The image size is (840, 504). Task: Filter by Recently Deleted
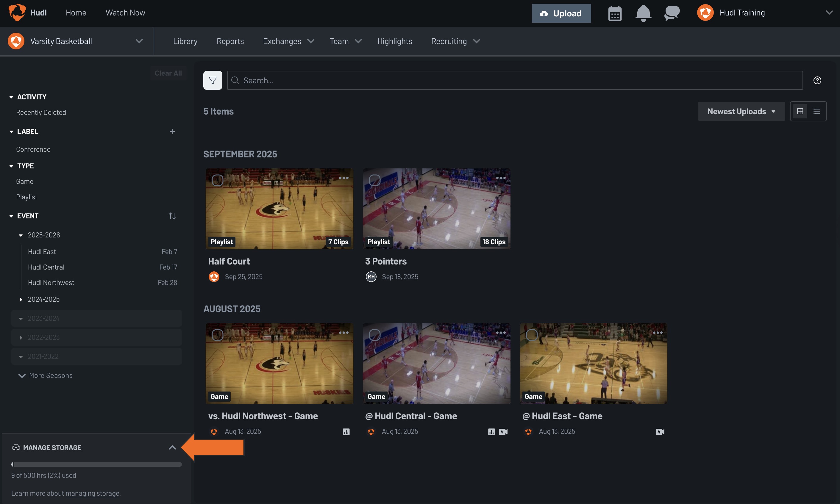coord(41,112)
